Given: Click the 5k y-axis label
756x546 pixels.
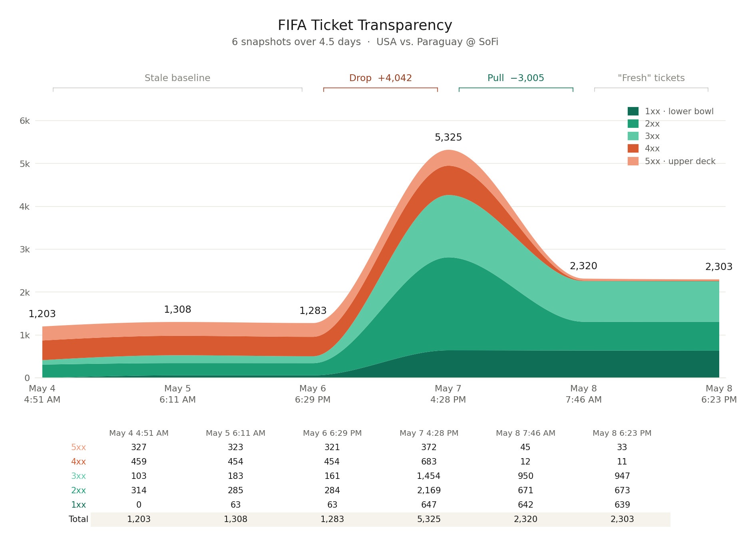Looking at the screenshot, I should 25,164.
